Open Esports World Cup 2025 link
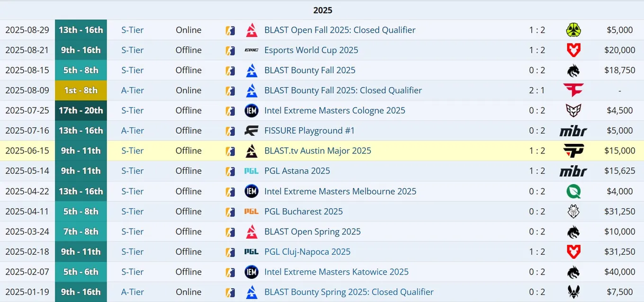This screenshot has width=644, height=302. [311, 50]
